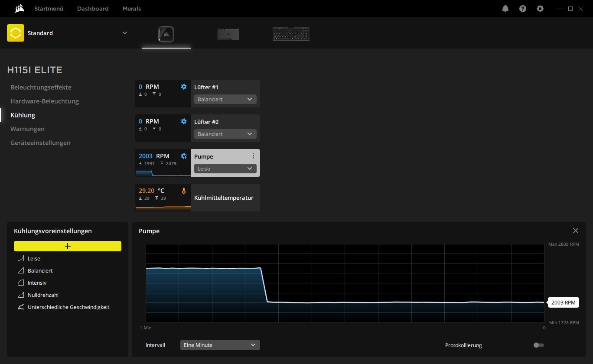Select the Balanciert cooling preset
This screenshot has width=593, height=364.
(x=40, y=271)
